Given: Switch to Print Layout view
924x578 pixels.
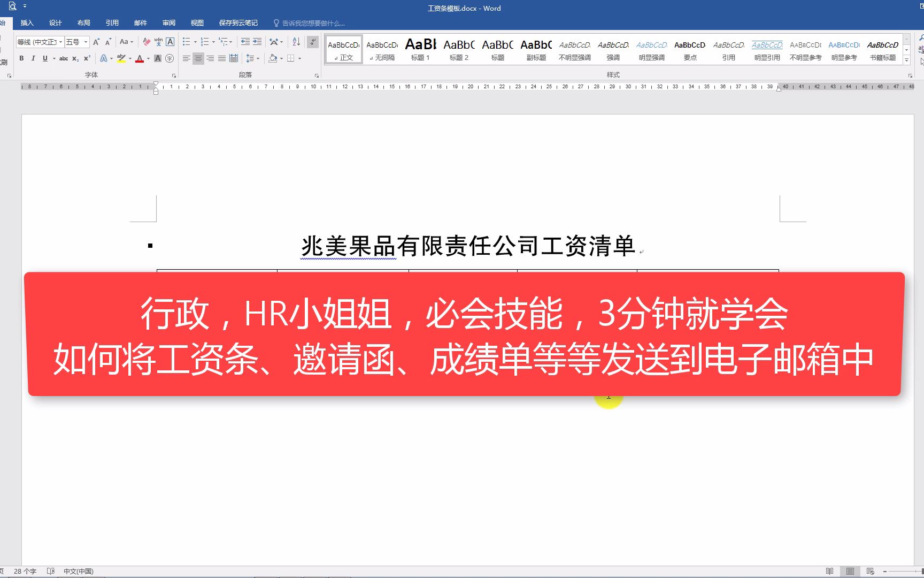Looking at the screenshot, I should pyautogui.click(x=850, y=572).
